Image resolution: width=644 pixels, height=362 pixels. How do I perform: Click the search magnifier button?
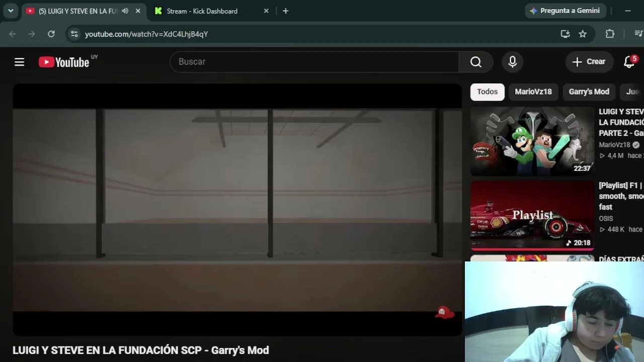476,62
